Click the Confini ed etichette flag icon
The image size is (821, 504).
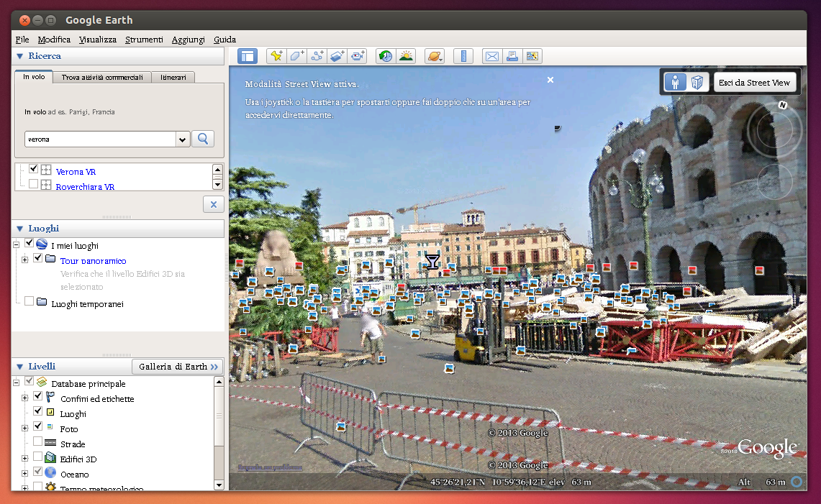(50, 398)
